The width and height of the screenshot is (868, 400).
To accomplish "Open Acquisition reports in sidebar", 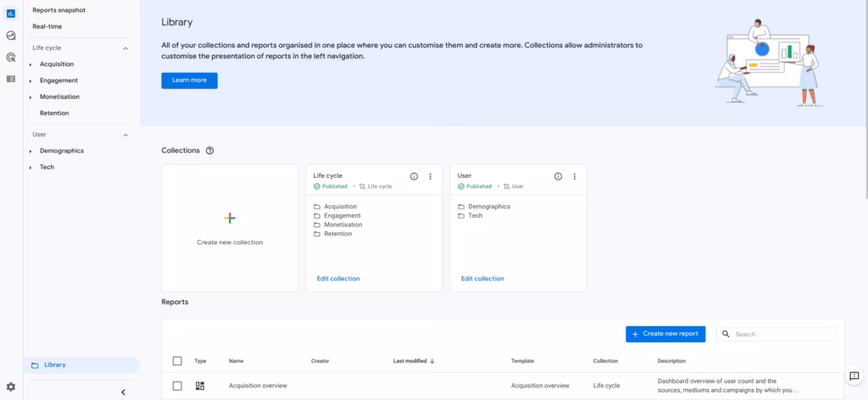I will click(x=57, y=64).
